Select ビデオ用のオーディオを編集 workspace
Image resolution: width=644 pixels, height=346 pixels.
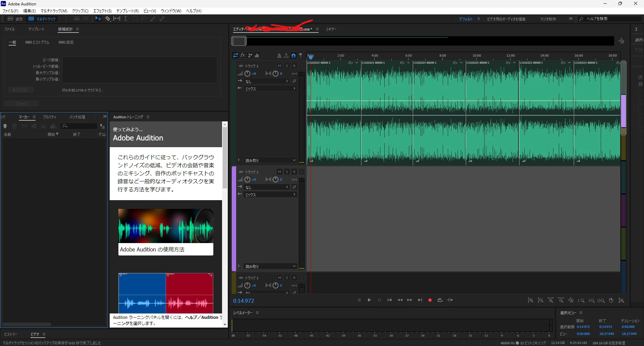pyautogui.click(x=506, y=19)
